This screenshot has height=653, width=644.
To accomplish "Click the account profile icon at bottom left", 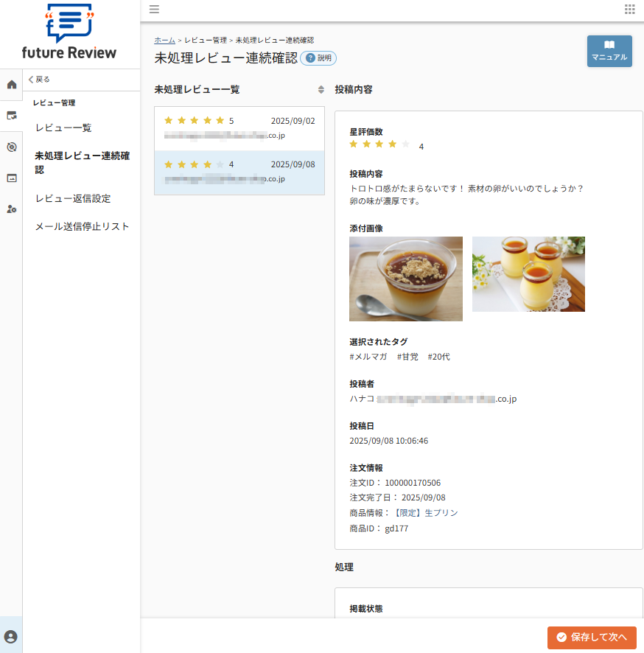I will tap(11, 636).
